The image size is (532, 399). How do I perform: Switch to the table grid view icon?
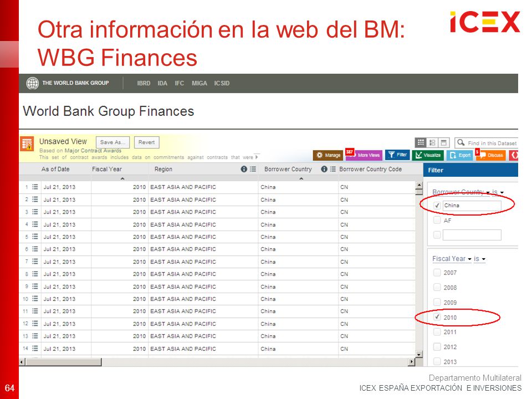421,142
